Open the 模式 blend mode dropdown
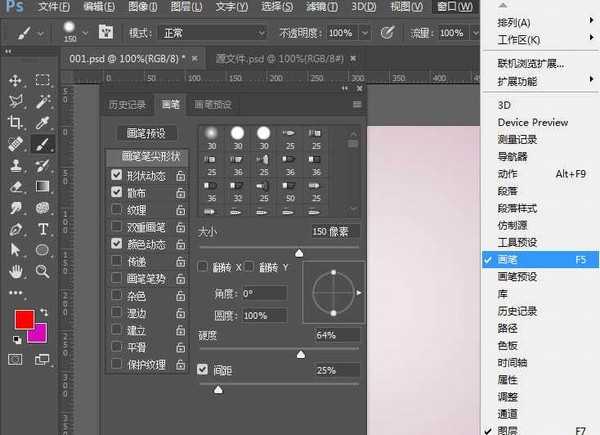The height and width of the screenshot is (435, 600). click(213, 33)
